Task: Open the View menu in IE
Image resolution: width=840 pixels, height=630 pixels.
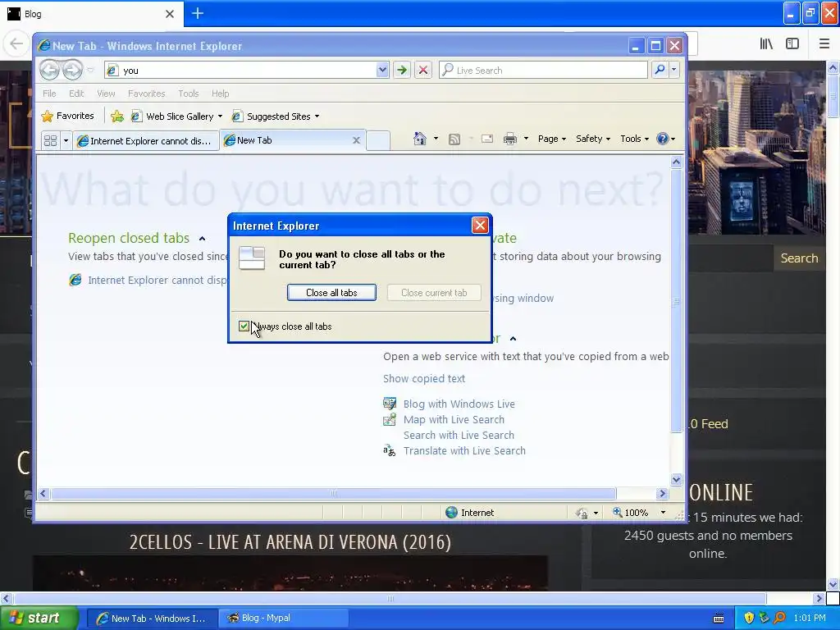Action: (106, 94)
